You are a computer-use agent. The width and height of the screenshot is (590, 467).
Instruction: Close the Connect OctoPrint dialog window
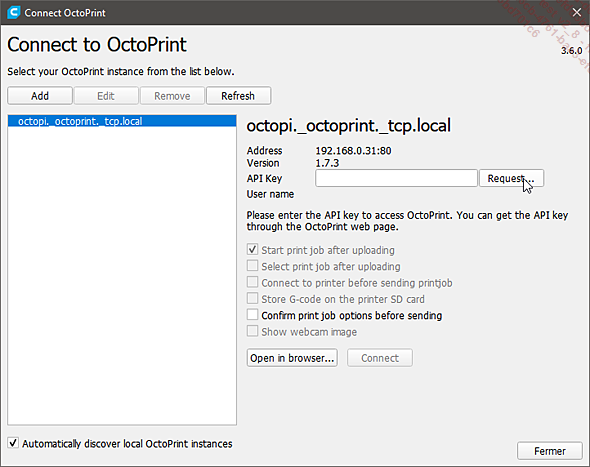coord(576,12)
